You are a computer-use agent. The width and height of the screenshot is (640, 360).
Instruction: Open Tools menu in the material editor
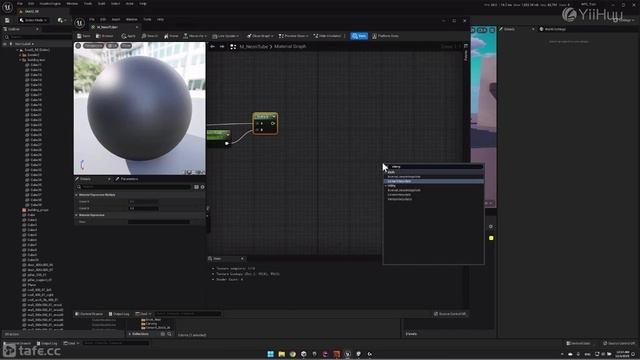coord(147,19)
